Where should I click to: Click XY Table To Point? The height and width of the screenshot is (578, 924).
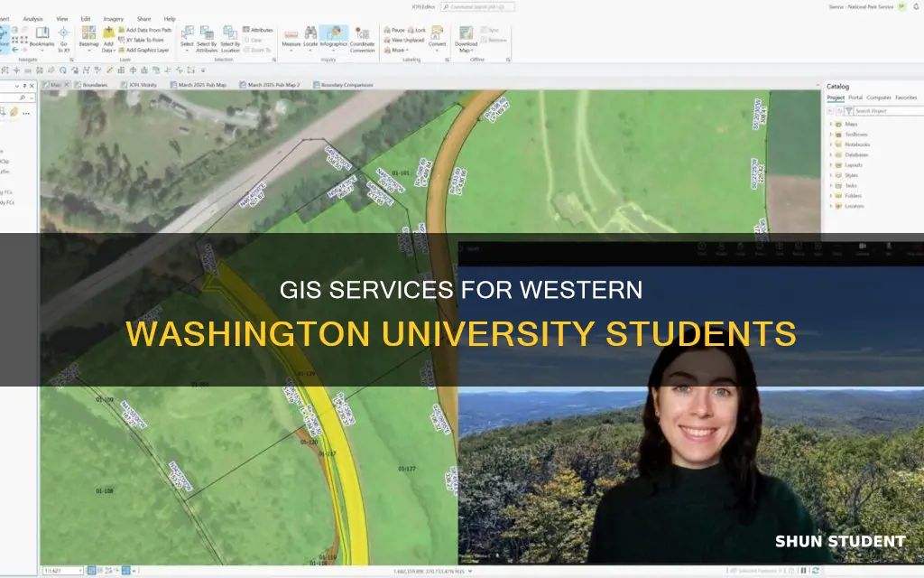coord(142,40)
